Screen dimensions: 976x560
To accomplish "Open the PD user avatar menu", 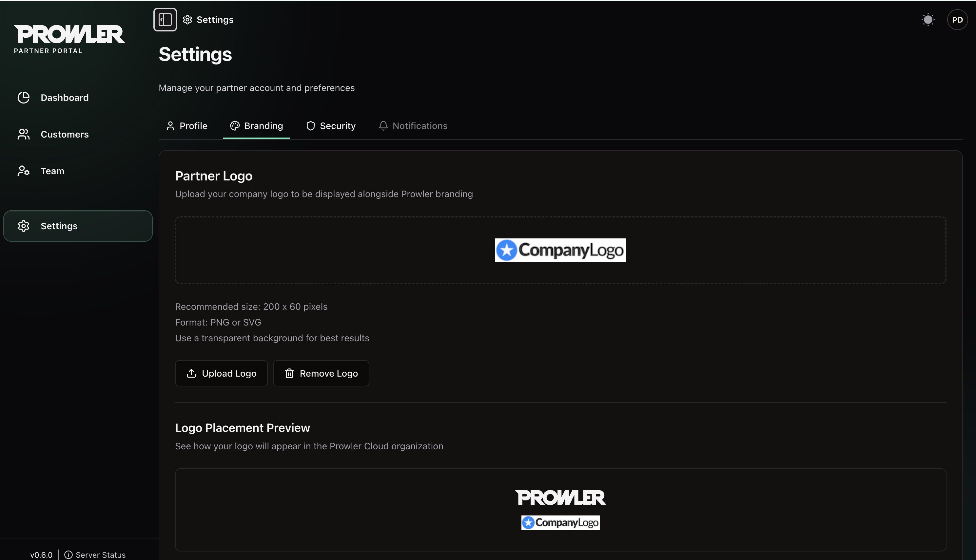I will 957,20.
